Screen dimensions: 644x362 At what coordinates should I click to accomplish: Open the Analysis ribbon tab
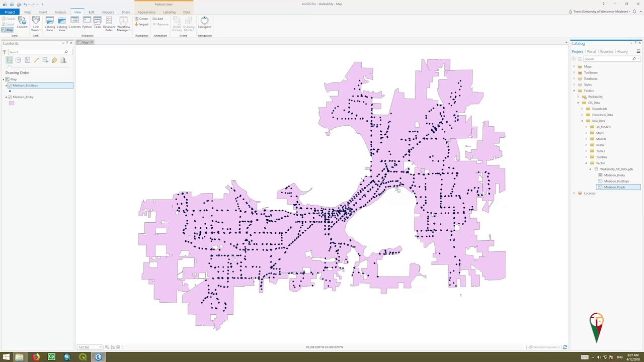pos(60,12)
